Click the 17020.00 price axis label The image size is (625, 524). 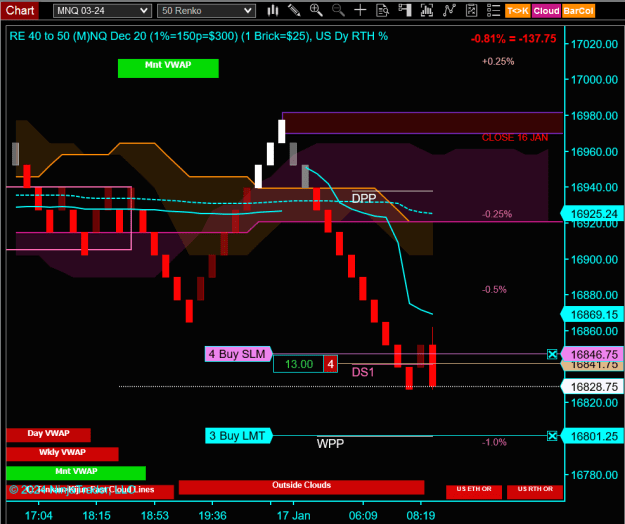click(594, 44)
